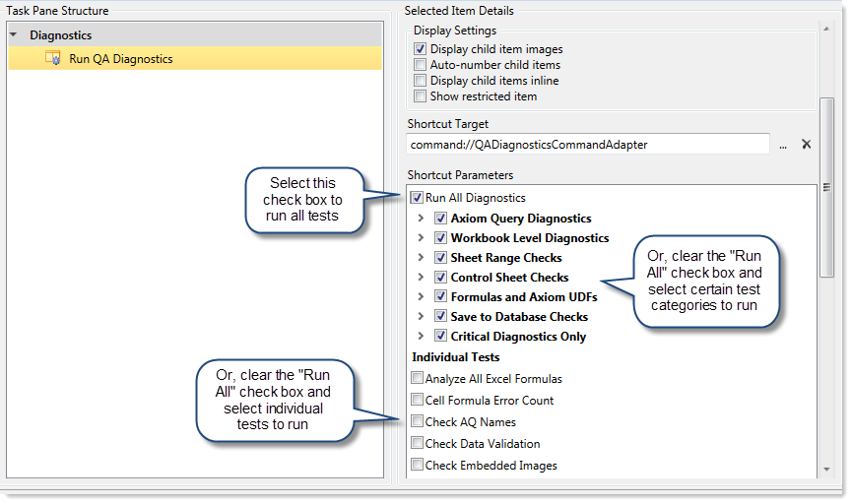Clear the Shortcut Target with the X icon
852x504 pixels.
[x=806, y=145]
